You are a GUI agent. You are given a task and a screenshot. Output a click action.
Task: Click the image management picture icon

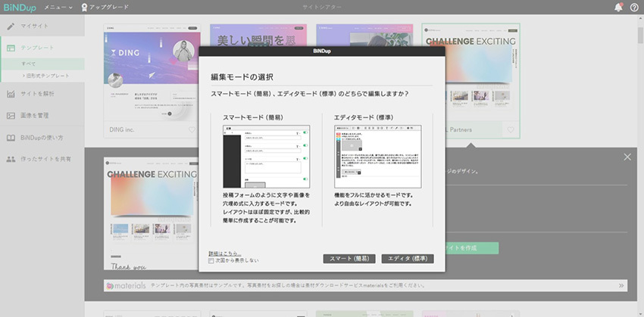(11, 116)
